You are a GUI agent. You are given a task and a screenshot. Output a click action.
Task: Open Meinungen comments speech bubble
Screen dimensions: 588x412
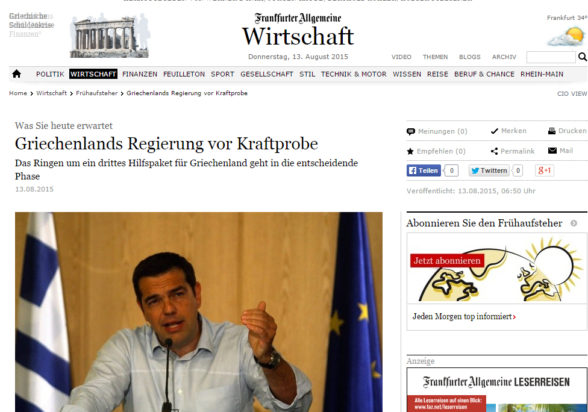tap(411, 132)
